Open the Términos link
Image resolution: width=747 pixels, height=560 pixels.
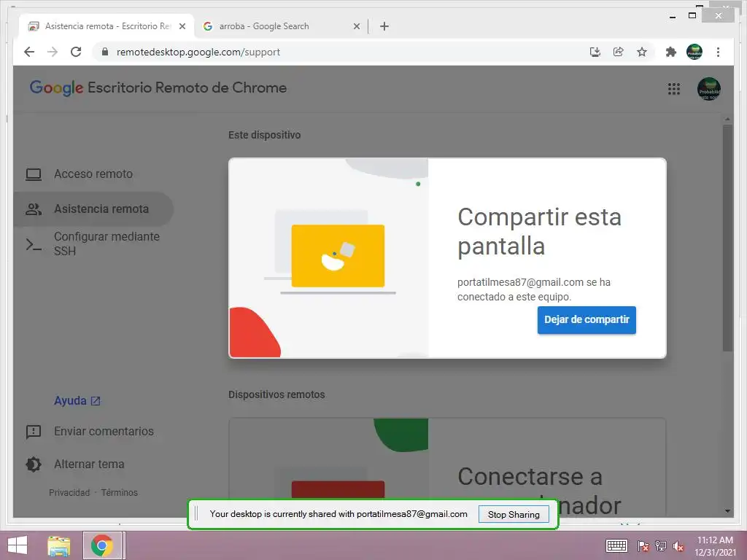coord(119,492)
